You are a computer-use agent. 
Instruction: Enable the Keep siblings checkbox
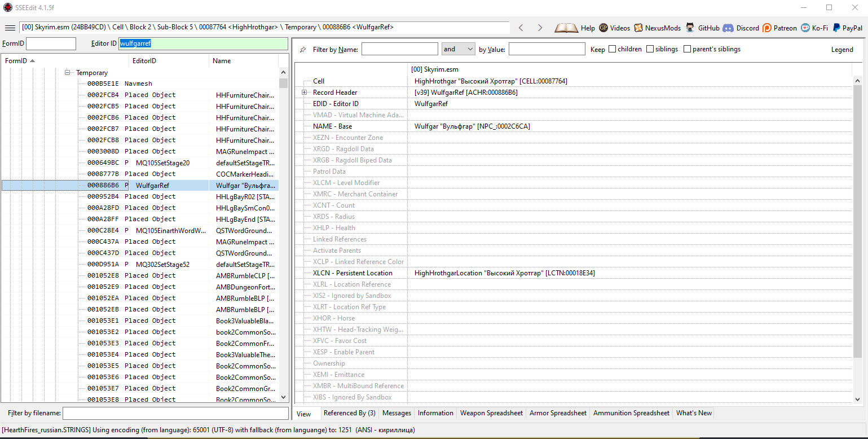point(650,49)
